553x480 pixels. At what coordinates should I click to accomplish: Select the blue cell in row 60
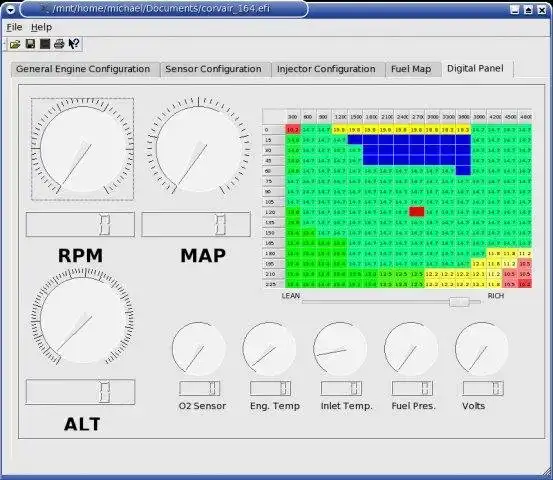pos(463,171)
